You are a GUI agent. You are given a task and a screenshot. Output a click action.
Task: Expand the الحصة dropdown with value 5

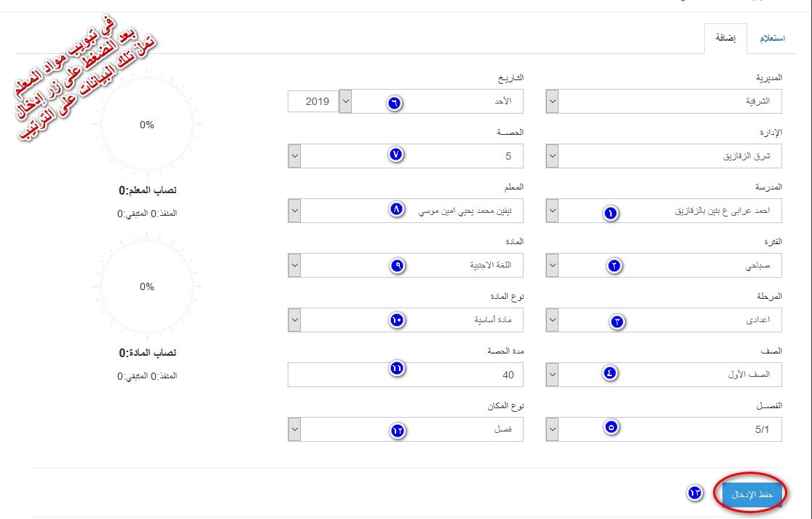[x=406, y=156]
